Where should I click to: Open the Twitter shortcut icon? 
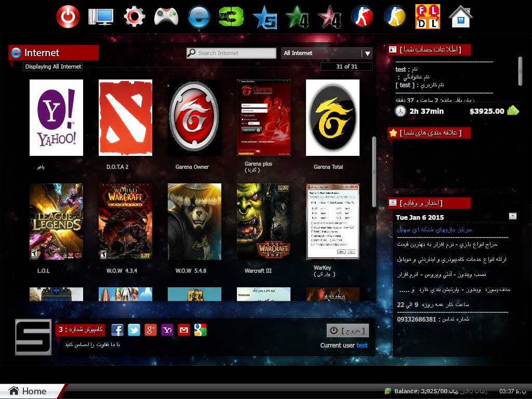click(x=134, y=330)
